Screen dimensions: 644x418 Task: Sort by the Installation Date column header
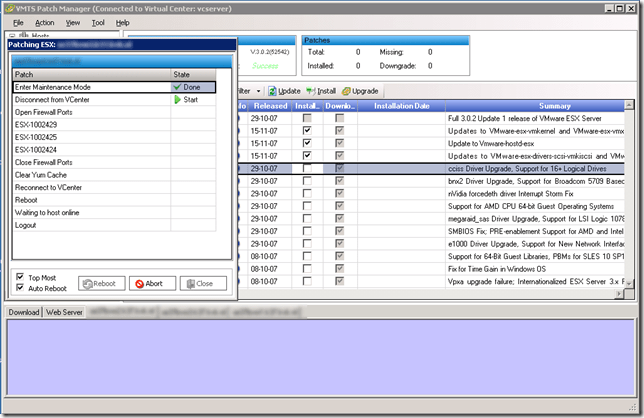click(x=402, y=106)
